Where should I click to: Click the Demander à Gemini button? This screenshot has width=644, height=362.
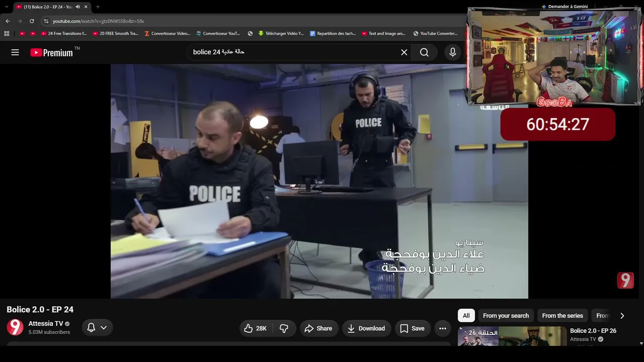tap(565, 7)
